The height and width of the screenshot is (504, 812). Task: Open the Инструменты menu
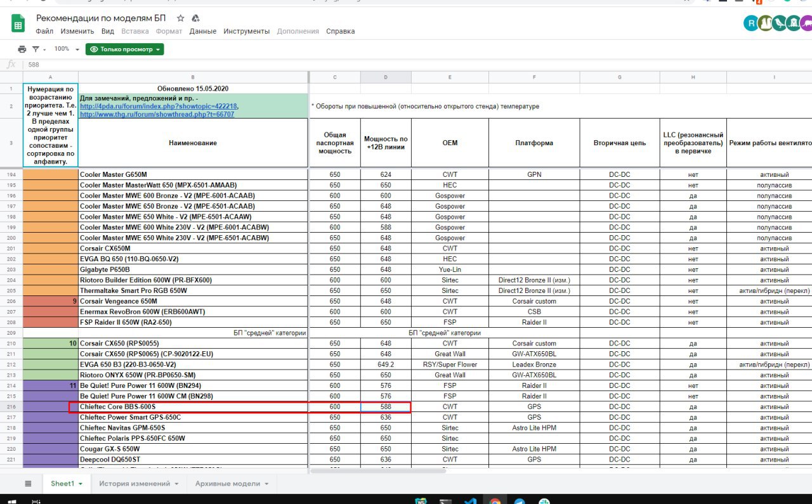(x=247, y=31)
